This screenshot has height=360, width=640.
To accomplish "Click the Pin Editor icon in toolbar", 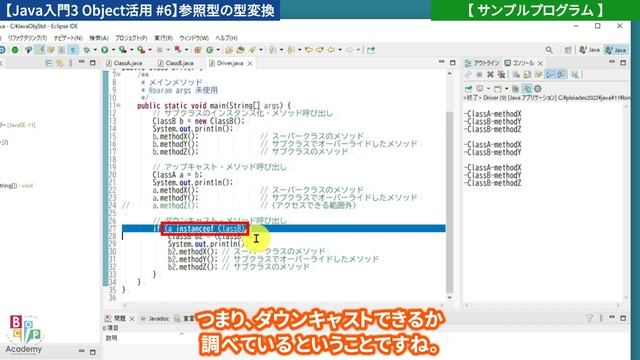I will [x=371, y=50].
